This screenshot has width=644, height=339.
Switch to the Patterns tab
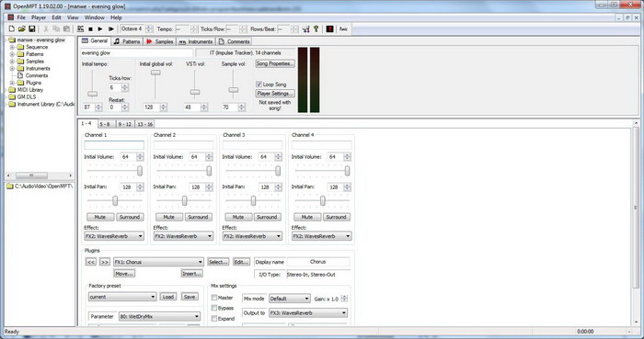pos(127,41)
